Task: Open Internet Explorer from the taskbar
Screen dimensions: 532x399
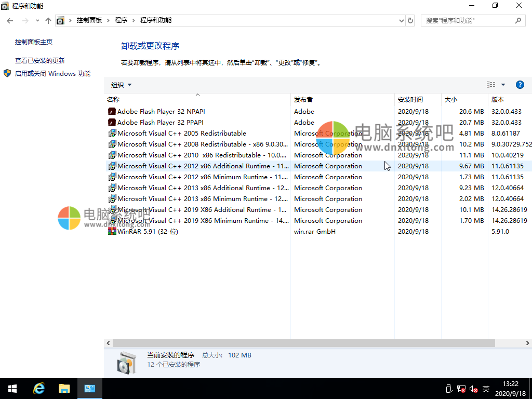Action: tap(38, 388)
